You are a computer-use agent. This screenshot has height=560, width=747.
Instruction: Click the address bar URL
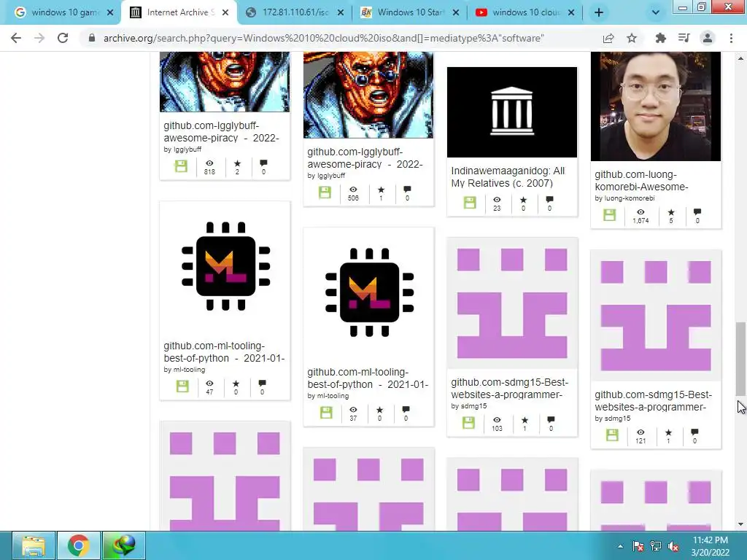(x=323, y=38)
